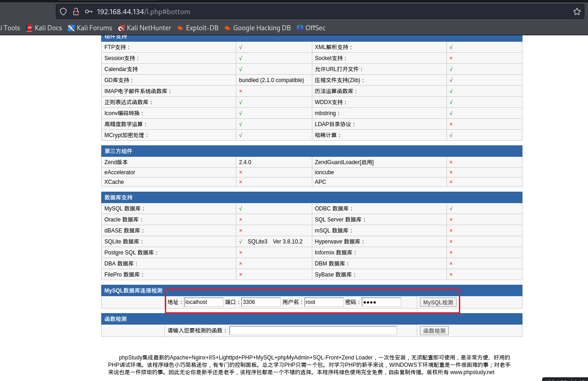Click the port field showing 3306
The width and height of the screenshot is (588, 381).
[261, 302]
